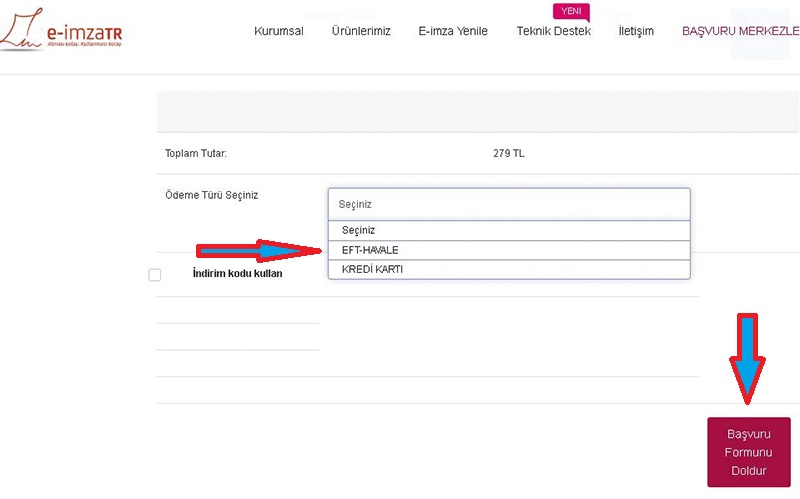The height and width of the screenshot is (499, 800).
Task: Open the Başvuru Merkezleri menu item
Action: [740, 31]
